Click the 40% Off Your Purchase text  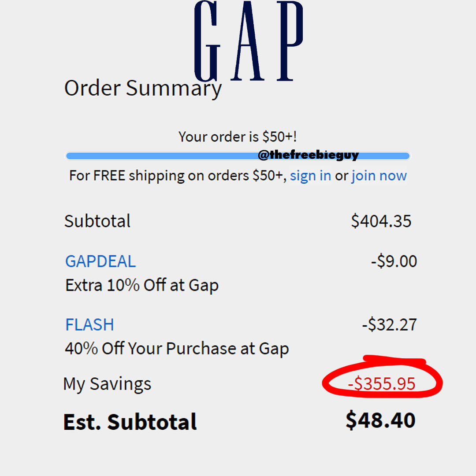(176, 348)
